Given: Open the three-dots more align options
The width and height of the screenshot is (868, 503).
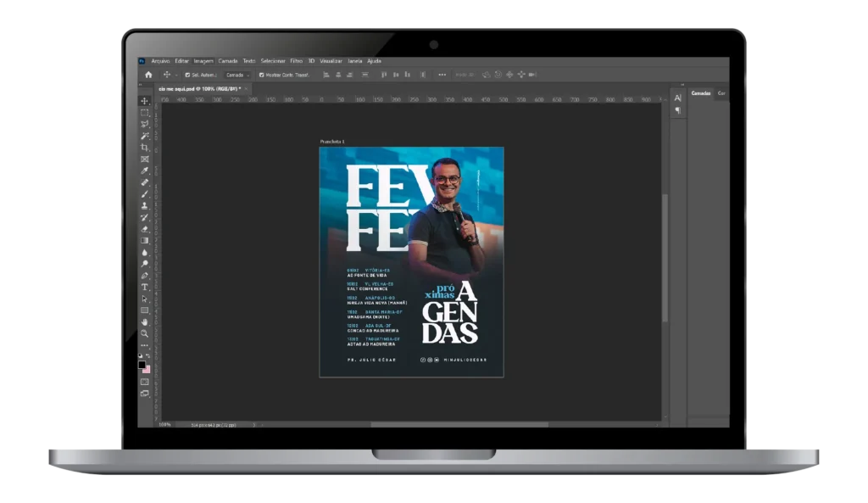Looking at the screenshot, I should coord(442,75).
